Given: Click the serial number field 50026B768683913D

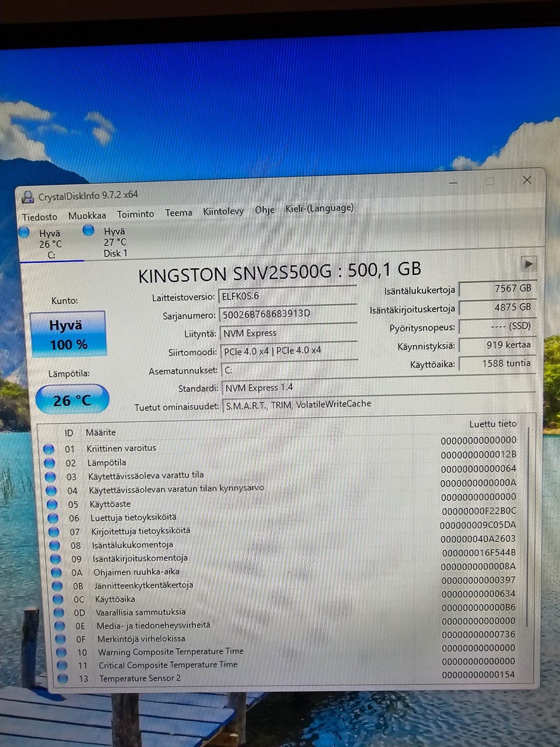Looking at the screenshot, I should (x=288, y=315).
